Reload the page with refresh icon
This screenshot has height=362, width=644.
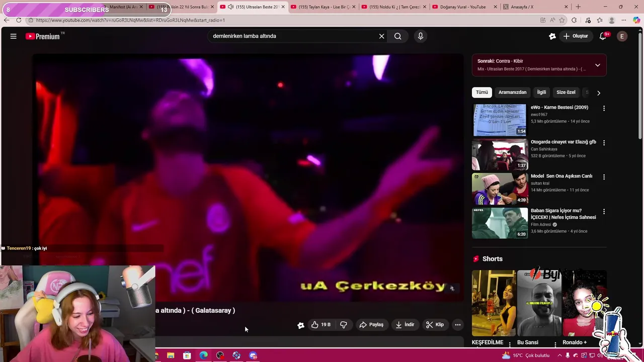pyautogui.click(x=19, y=20)
